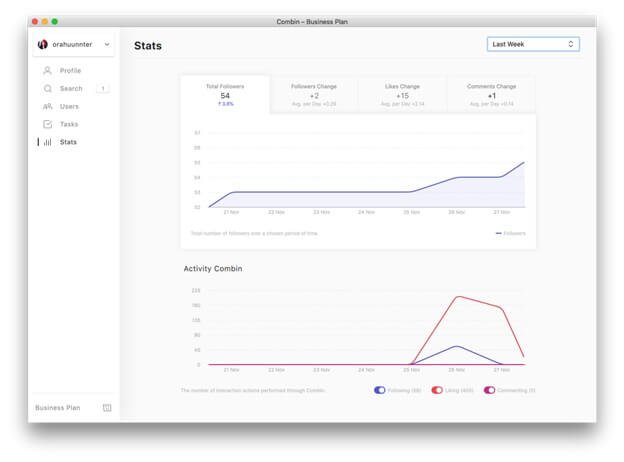Click the Following line peak in activity chart
Screen dimensions: 624x462
click(457, 346)
